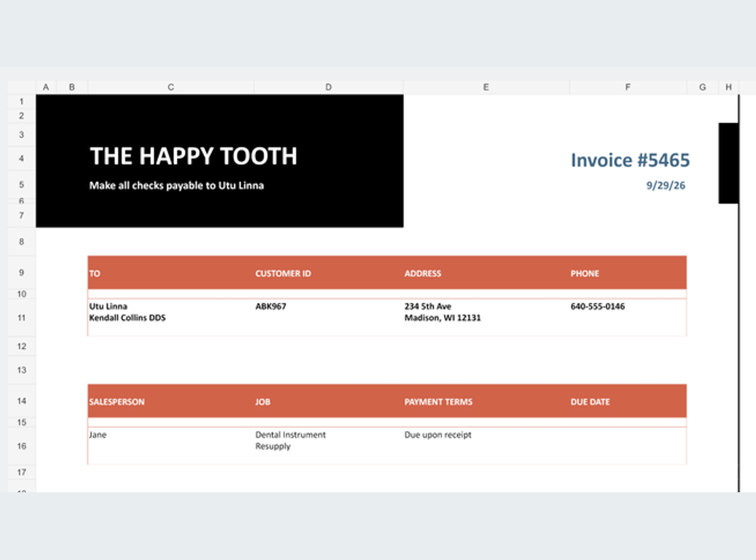The height and width of the screenshot is (560, 756).
Task: Select column E header
Action: point(486,87)
